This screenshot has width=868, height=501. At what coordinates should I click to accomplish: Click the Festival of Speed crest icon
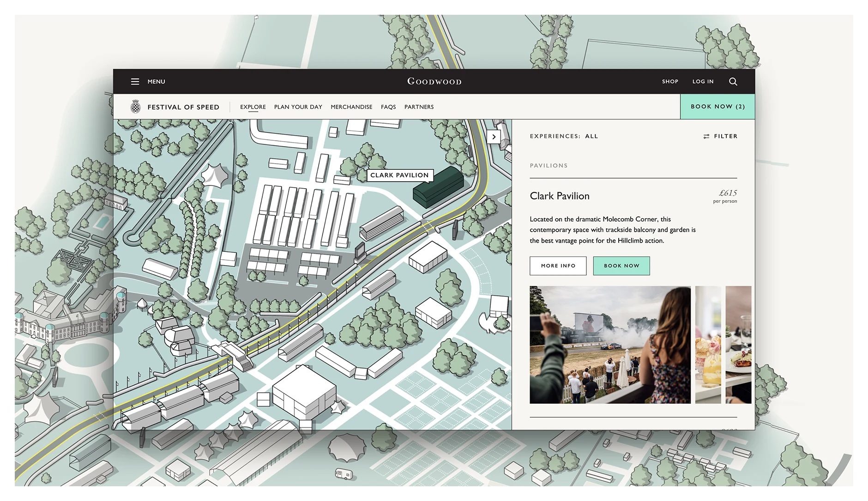[x=135, y=107]
